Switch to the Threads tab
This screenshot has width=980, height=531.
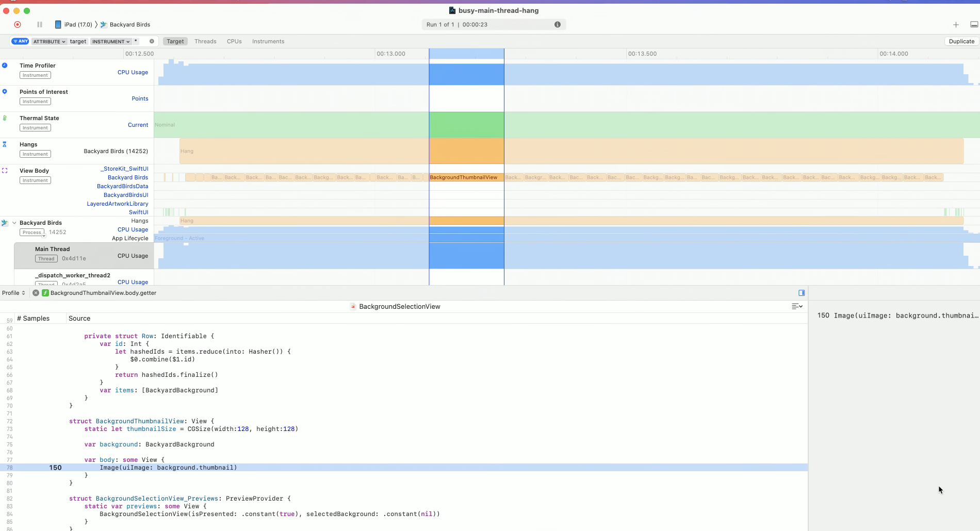[x=205, y=41]
